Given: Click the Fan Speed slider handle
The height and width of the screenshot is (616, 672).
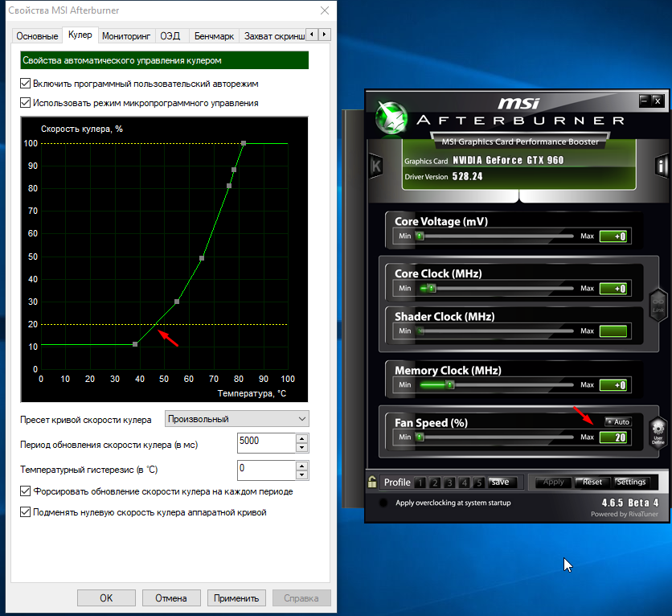Looking at the screenshot, I should coord(420,437).
